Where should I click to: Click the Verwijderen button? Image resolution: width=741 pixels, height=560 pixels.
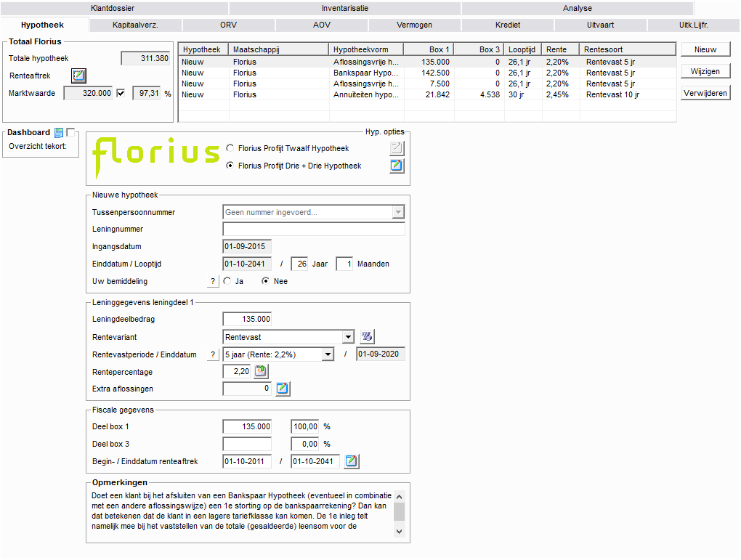705,93
